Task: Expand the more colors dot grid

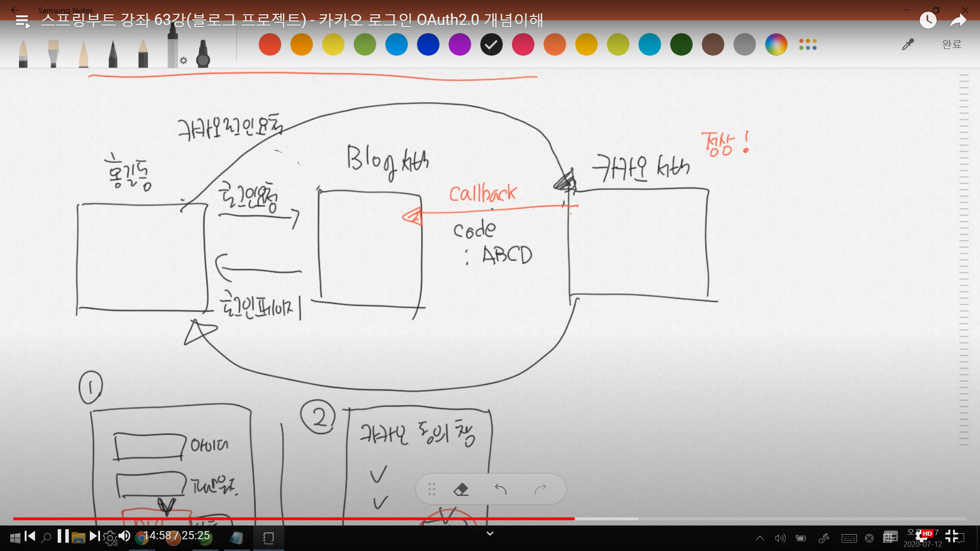Action: (x=808, y=45)
